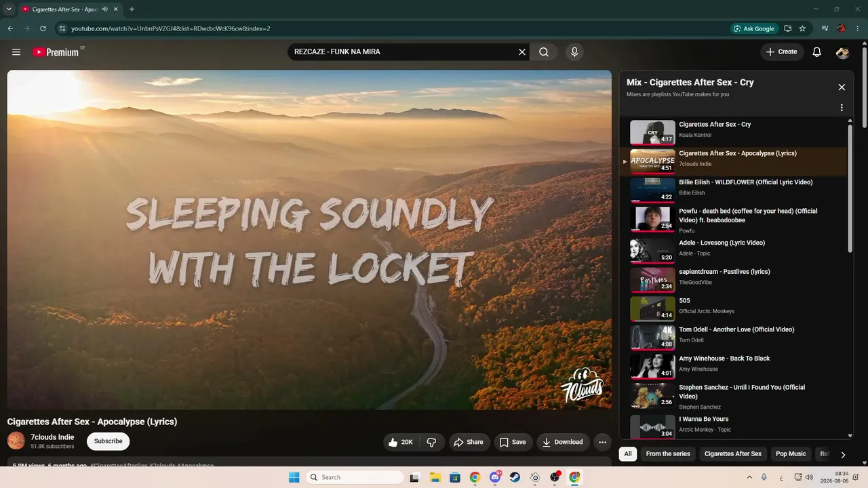Open Steam from the taskbar
Viewport: 868px width, 488px height.
[515, 477]
